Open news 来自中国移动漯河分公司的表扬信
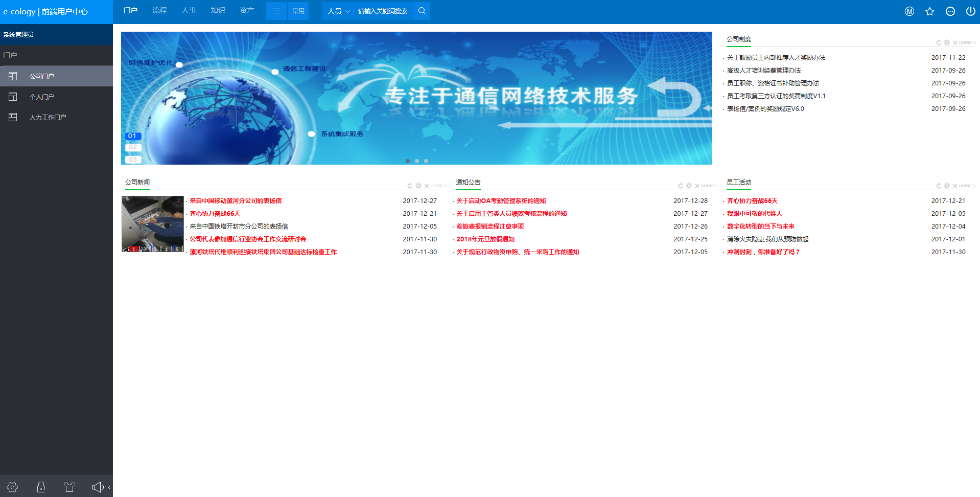This screenshot has height=497, width=980. click(236, 201)
